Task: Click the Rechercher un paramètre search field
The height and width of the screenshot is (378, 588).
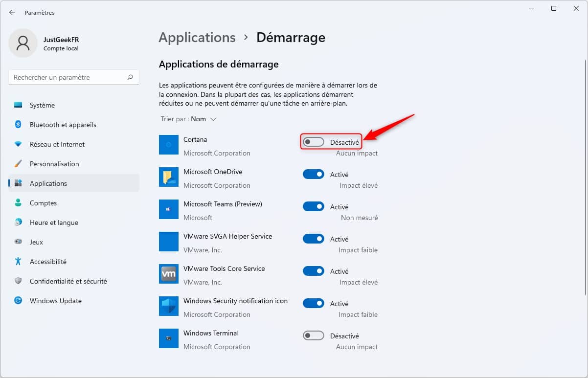Action: (x=74, y=77)
